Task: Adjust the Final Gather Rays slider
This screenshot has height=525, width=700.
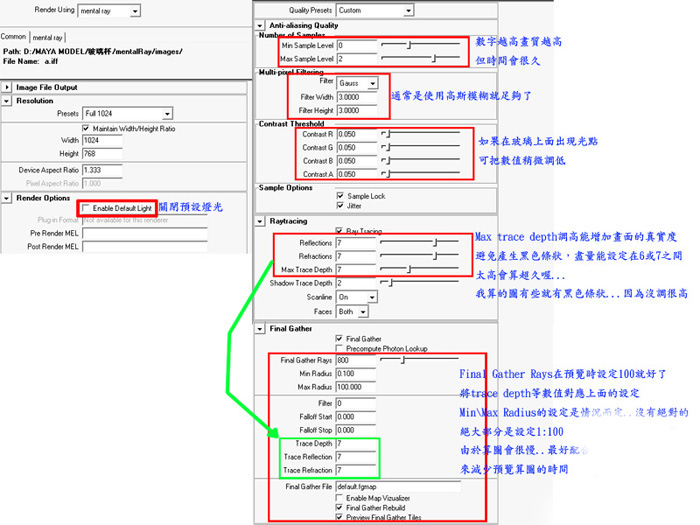Action: tap(403, 359)
